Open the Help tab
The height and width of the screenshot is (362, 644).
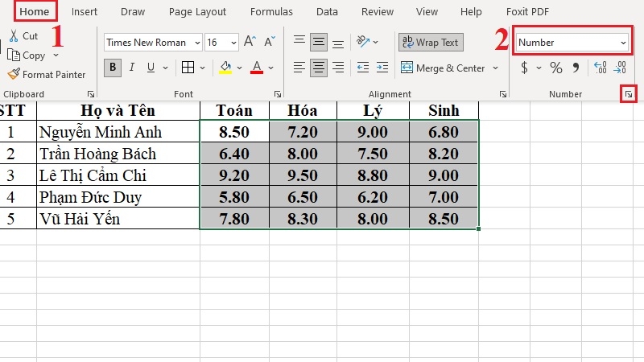coord(471,12)
